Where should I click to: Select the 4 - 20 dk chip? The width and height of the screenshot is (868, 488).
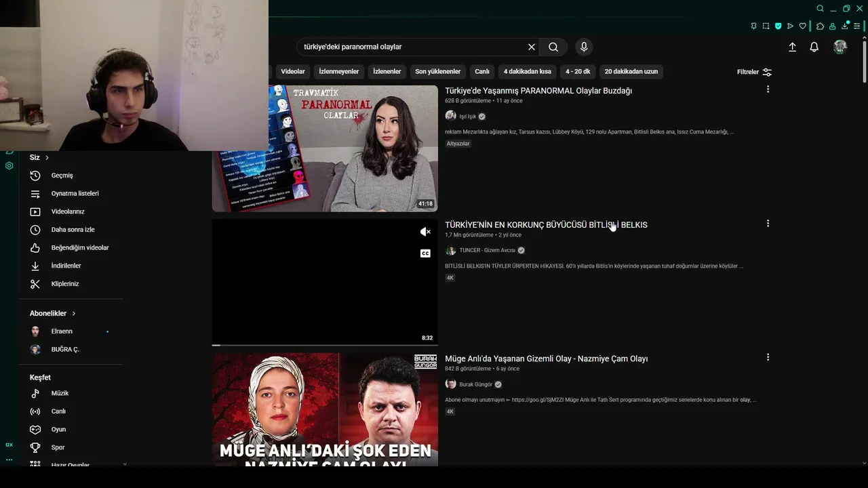pyautogui.click(x=578, y=71)
